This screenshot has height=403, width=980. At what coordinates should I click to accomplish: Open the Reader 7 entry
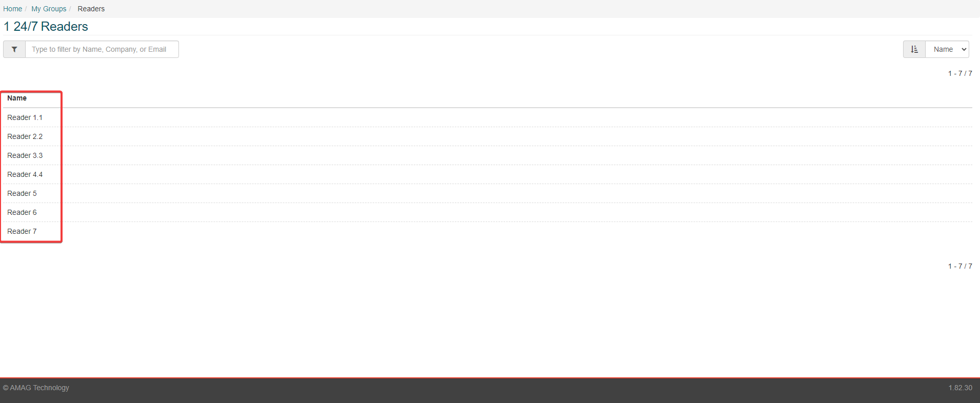click(x=22, y=231)
